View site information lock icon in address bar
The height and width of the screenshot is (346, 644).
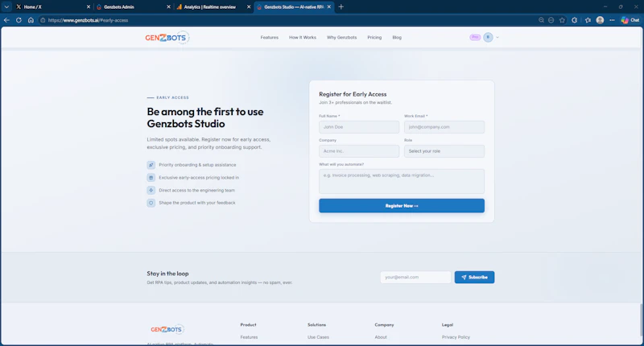[x=43, y=20]
